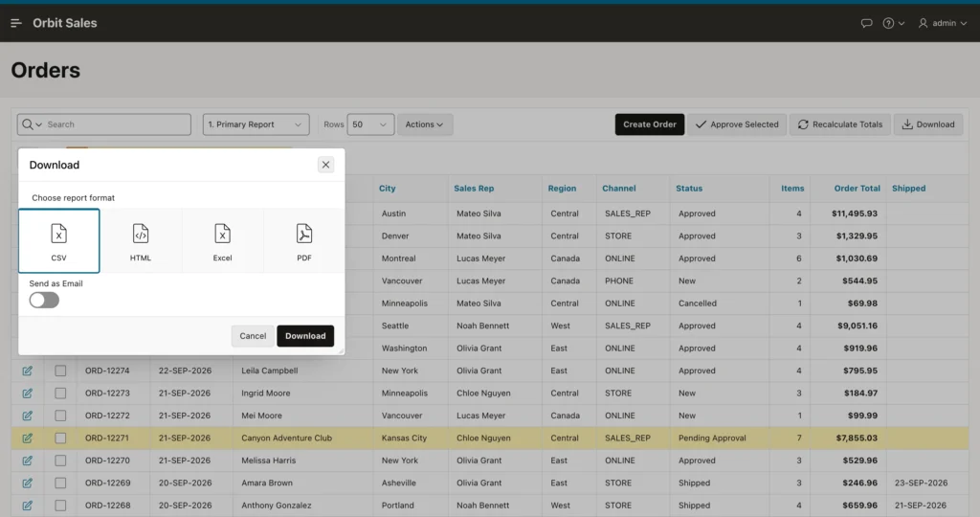The height and width of the screenshot is (517, 980).
Task: Click customer Leila Campbell
Action: click(269, 371)
